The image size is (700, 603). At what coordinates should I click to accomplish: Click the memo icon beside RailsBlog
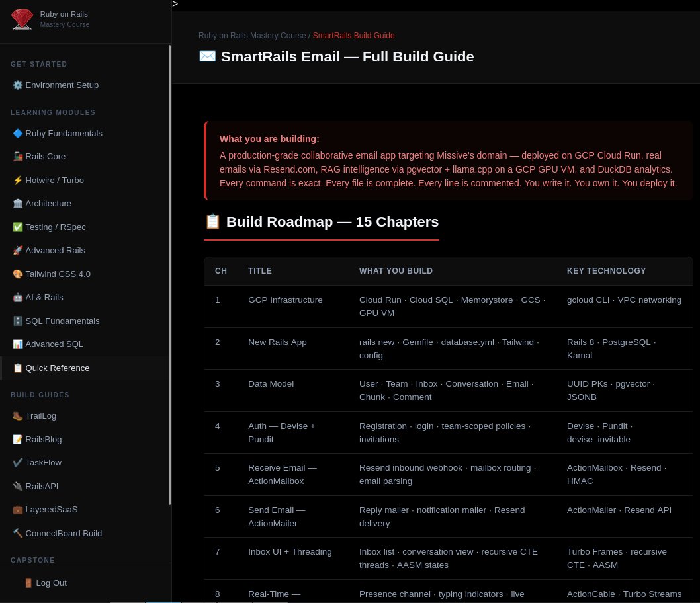(18, 439)
